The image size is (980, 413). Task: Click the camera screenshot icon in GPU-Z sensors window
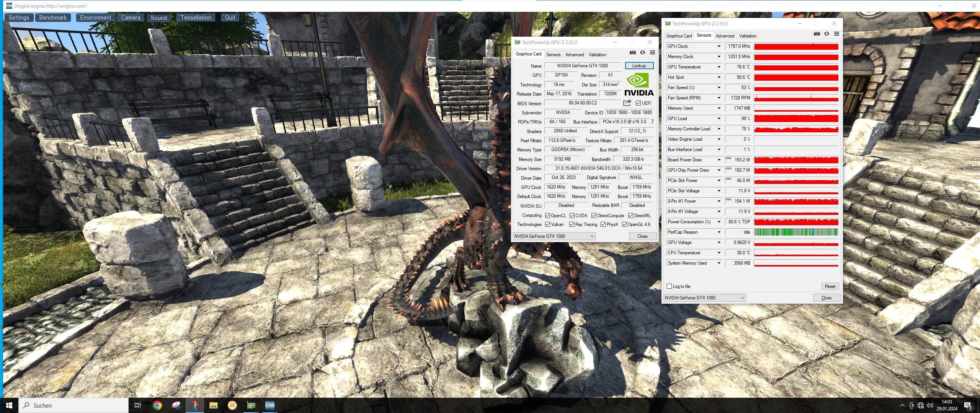(817, 34)
